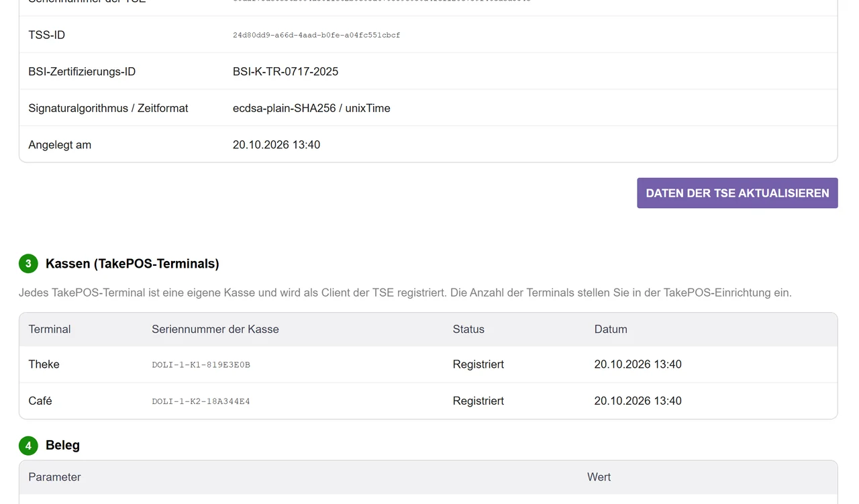
Task: Click Registriert status in the Café row
Action: 478,401
